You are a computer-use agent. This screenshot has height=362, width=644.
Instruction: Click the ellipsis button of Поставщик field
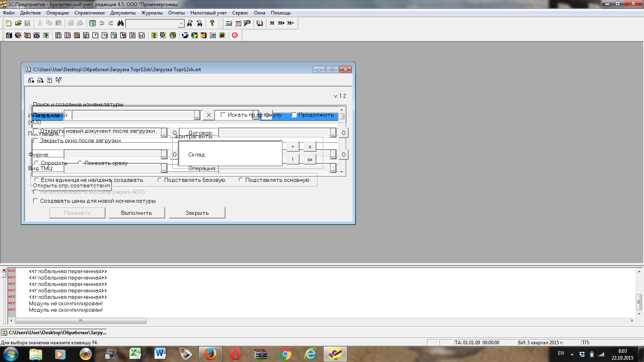pos(164,133)
